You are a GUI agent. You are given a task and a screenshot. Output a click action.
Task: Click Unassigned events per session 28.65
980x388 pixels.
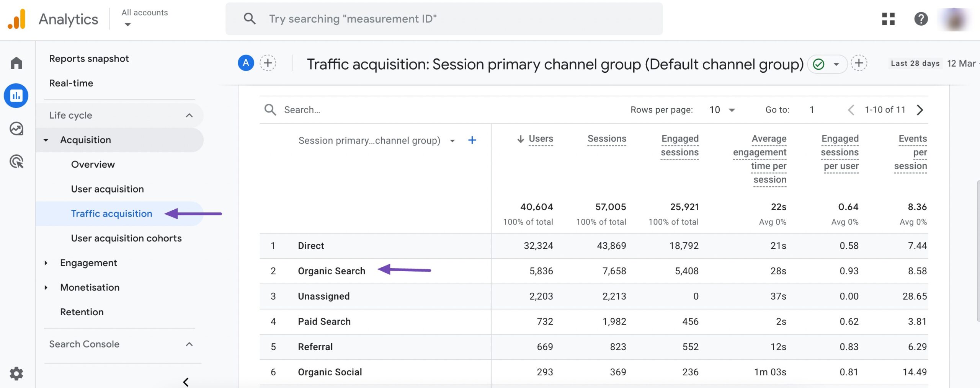point(915,296)
